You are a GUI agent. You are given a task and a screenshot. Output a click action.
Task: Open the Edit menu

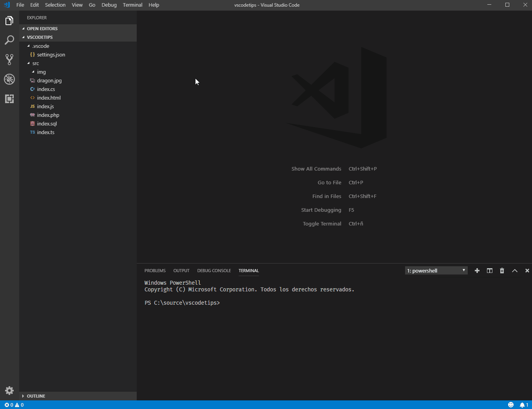pos(34,5)
